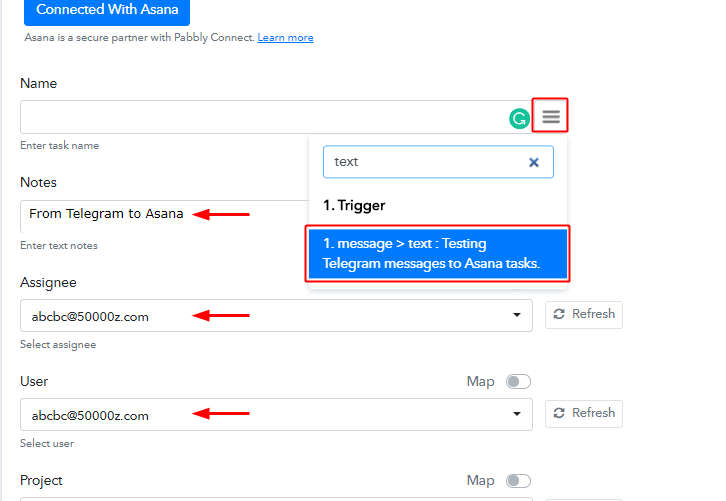726x501 pixels.
Task: Click the Assignee field label
Action: (48, 282)
